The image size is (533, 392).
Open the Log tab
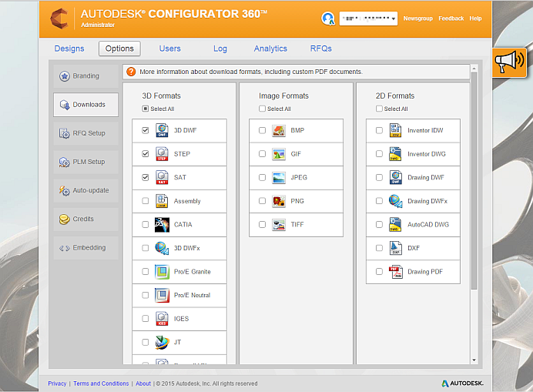tap(220, 49)
